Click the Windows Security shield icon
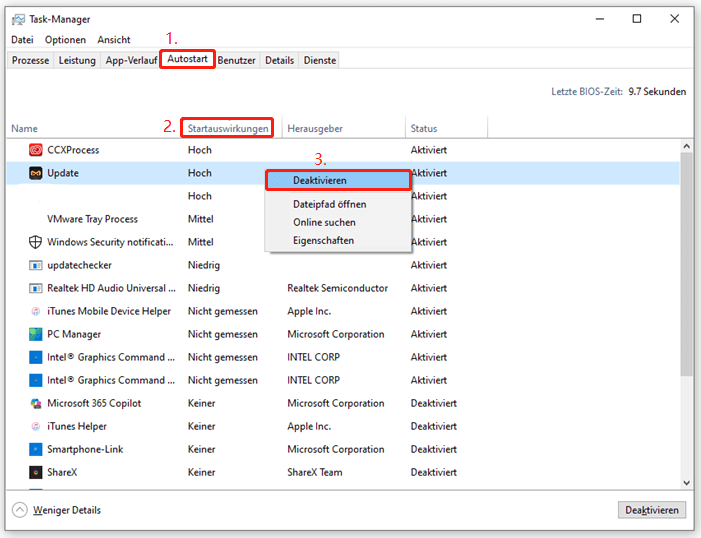Image resolution: width=701 pixels, height=538 pixels. click(x=36, y=242)
